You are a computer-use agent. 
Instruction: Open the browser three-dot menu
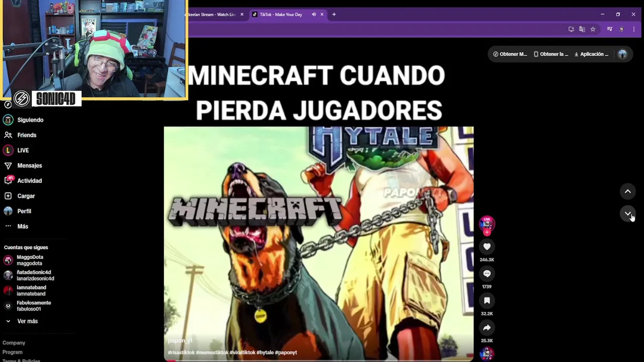pyautogui.click(x=633, y=29)
